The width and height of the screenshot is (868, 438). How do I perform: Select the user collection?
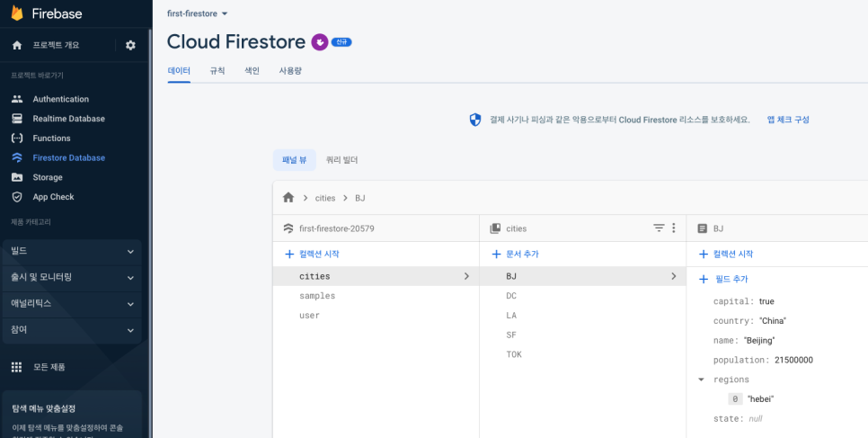point(376,316)
